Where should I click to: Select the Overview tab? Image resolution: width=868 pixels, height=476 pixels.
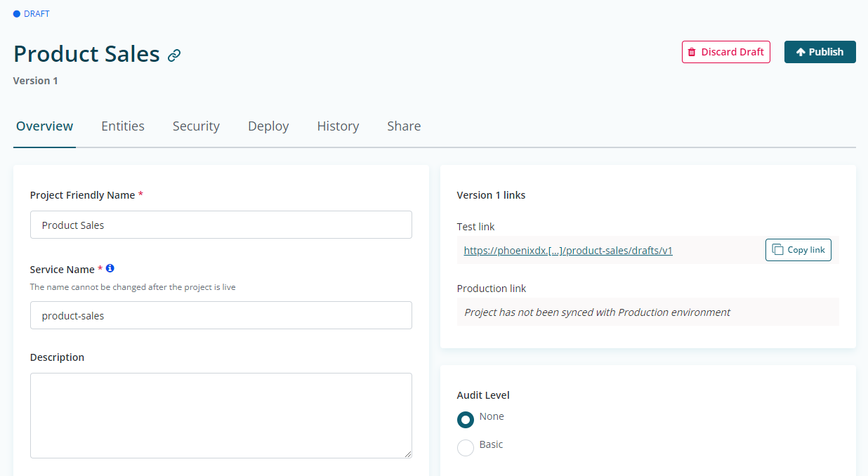[45, 126]
